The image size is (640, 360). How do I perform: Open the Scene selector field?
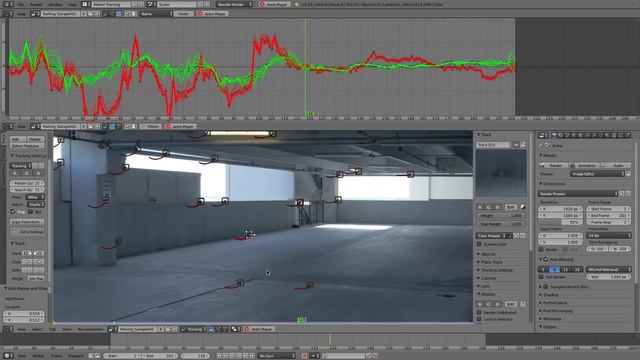click(177, 4)
